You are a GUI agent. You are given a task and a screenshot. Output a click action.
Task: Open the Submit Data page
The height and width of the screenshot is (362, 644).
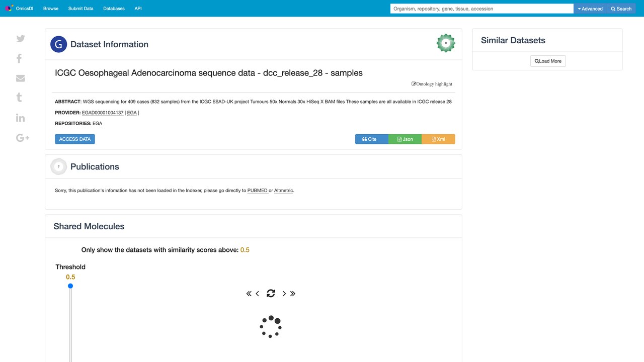80,9
